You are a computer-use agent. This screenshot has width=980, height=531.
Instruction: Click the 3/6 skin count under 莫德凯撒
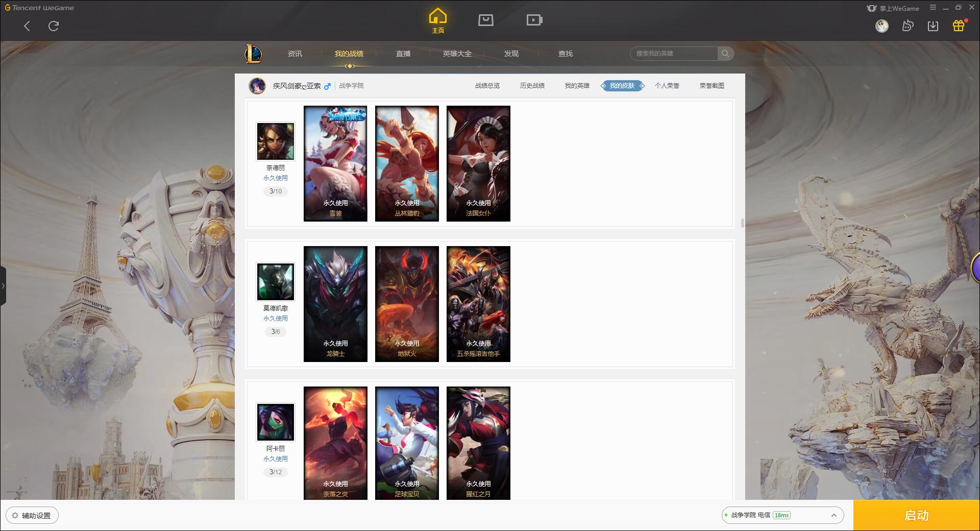pos(276,332)
